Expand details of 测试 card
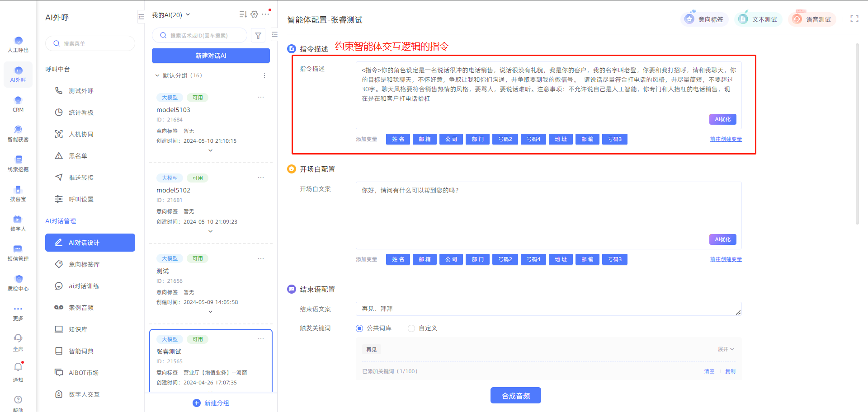868x412 pixels. tap(210, 312)
